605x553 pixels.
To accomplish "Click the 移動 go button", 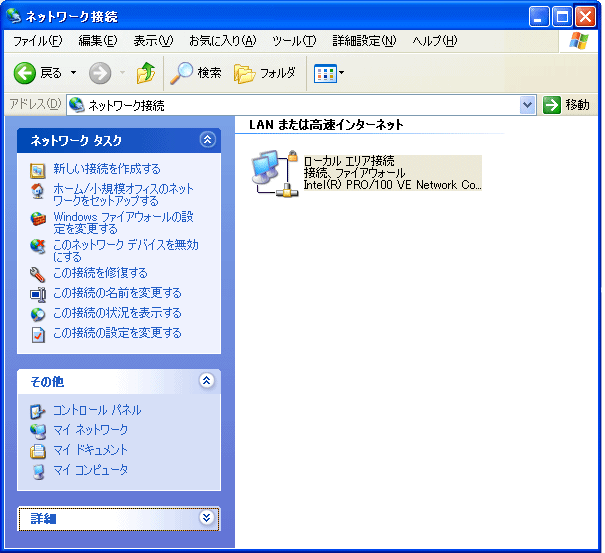I will pyautogui.click(x=566, y=105).
